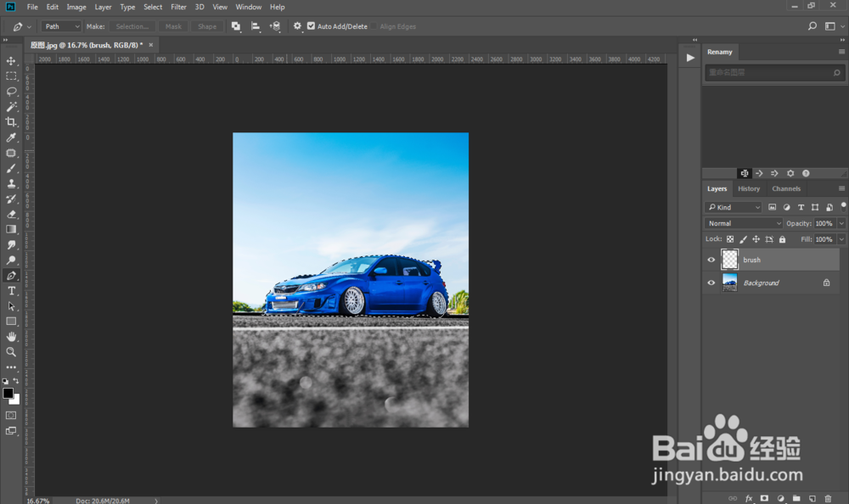Open the Renamy panel flyout menu
This screenshot has height=504, width=849.
click(841, 52)
